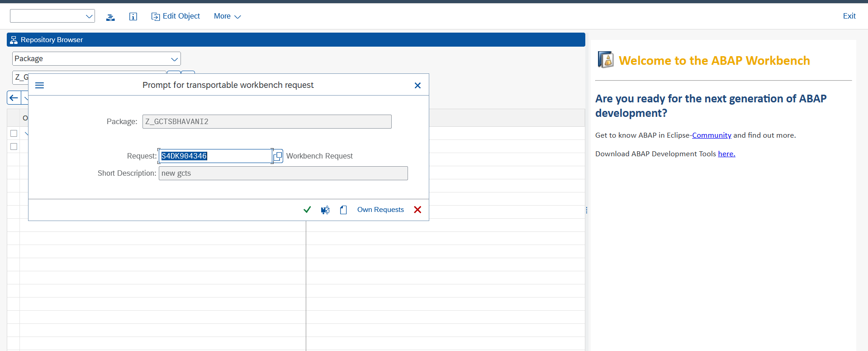
Task: Open the dialog's hamburger menu
Action: coord(40,85)
